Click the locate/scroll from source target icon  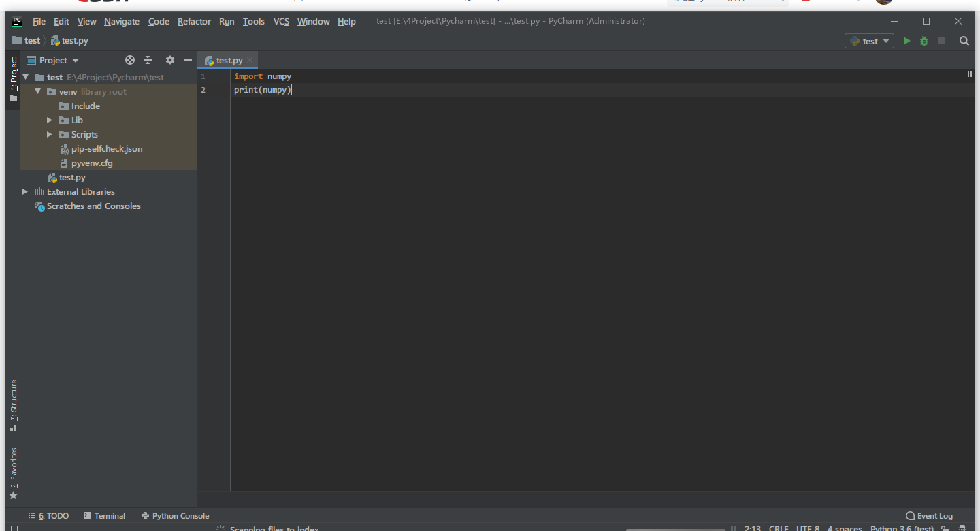coord(130,60)
